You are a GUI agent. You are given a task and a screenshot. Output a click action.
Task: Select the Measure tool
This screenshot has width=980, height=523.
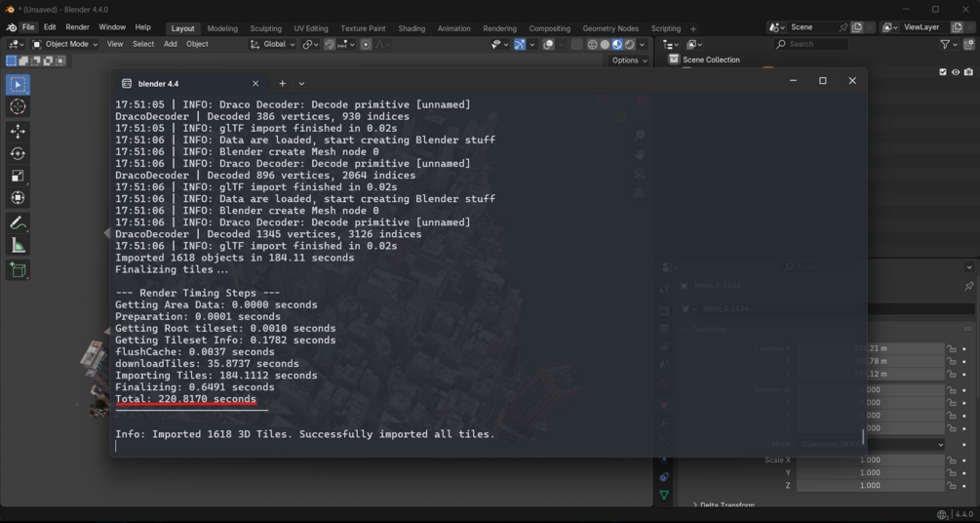[x=18, y=246]
